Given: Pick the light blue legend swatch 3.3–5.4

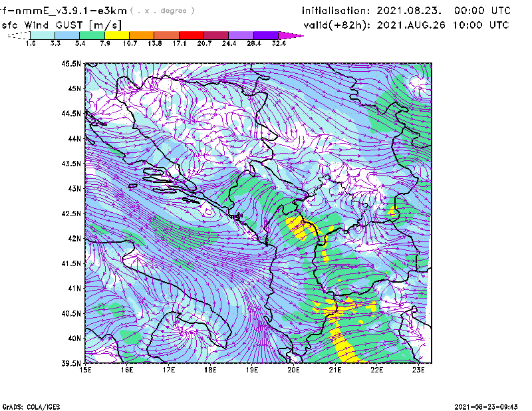Looking at the screenshot, I should 68,35.
